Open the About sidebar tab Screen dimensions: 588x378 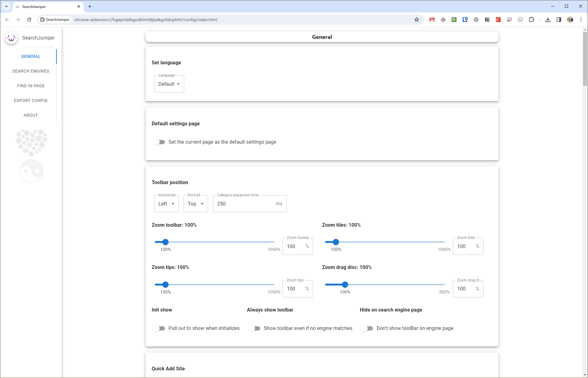pyautogui.click(x=31, y=115)
